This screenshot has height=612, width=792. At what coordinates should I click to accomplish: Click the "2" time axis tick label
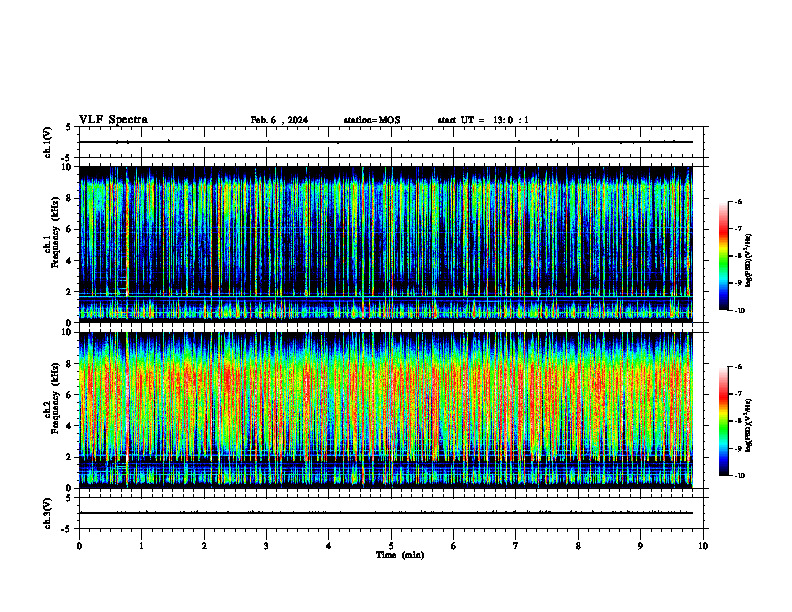pyautogui.click(x=204, y=546)
